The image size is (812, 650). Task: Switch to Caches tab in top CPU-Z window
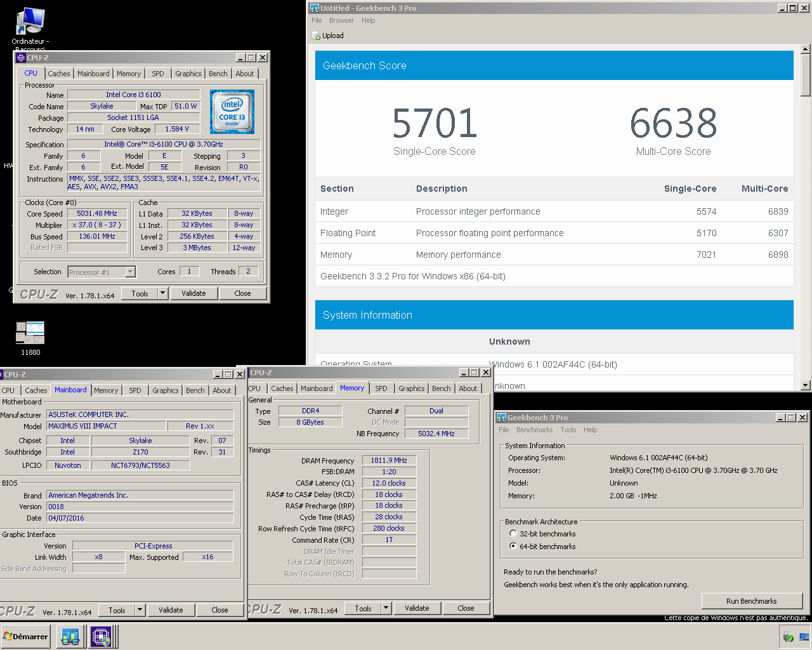pos(59,74)
